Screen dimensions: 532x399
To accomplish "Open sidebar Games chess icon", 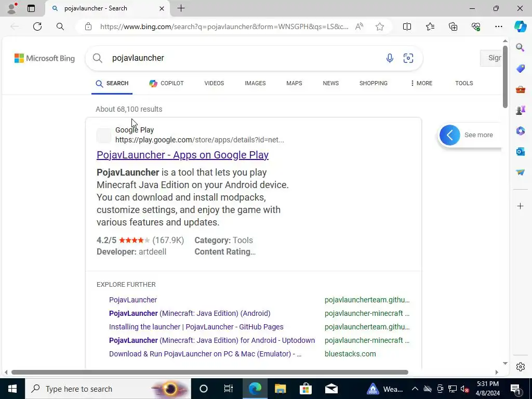I will (x=520, y=110).
